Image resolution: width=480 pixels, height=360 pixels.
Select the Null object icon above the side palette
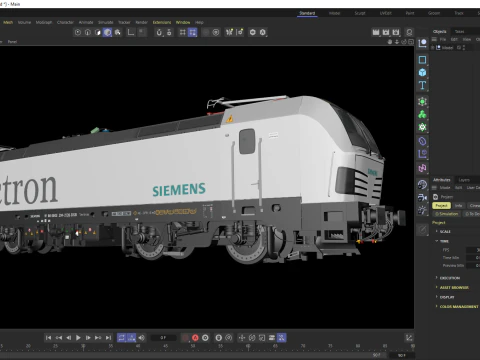(422, 43)
